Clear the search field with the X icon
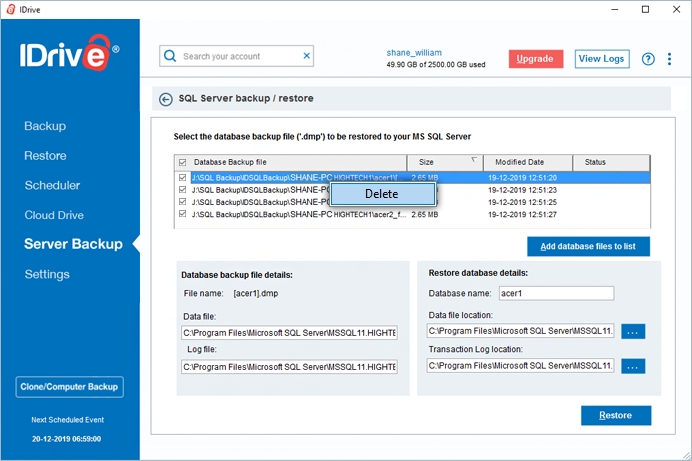The image size is (692, 461). click(307, 56)
